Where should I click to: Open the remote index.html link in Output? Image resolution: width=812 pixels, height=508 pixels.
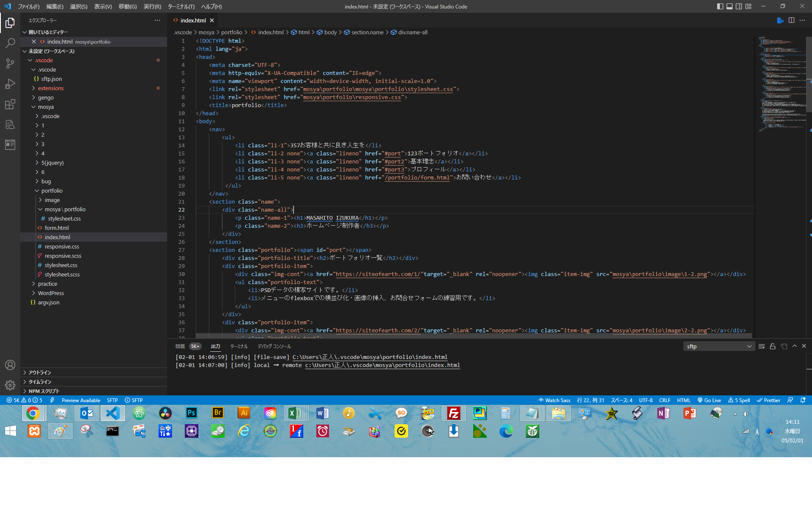click(x=382, y=365)
